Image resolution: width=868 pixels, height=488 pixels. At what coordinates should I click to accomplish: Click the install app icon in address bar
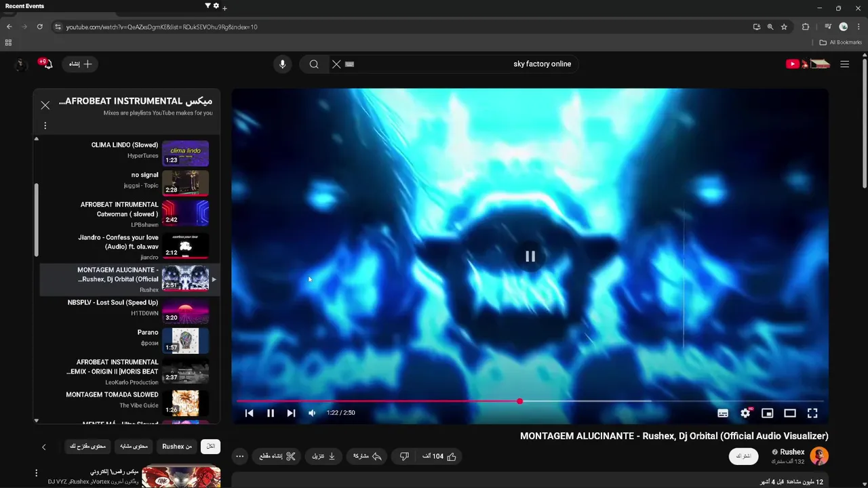click(x=757, y=27)
